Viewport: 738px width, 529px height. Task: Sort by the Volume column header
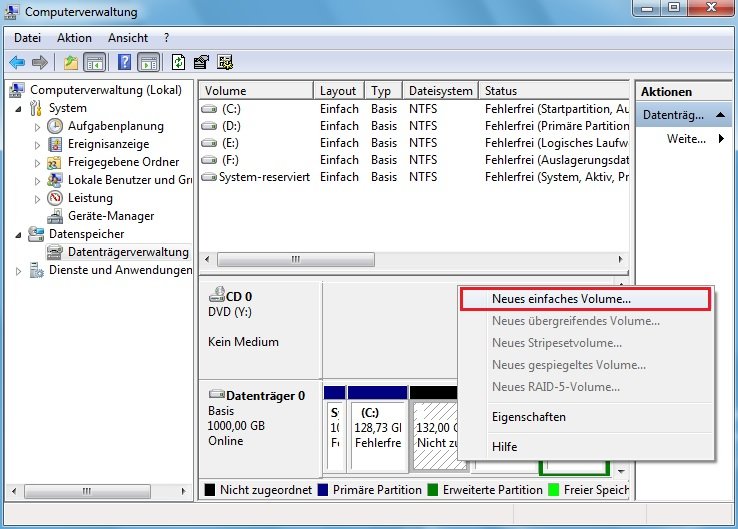[x=257, y=90]
